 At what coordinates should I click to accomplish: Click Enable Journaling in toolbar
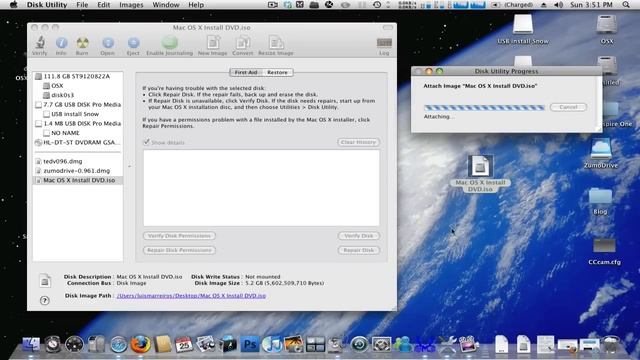(x=169, y=45)
